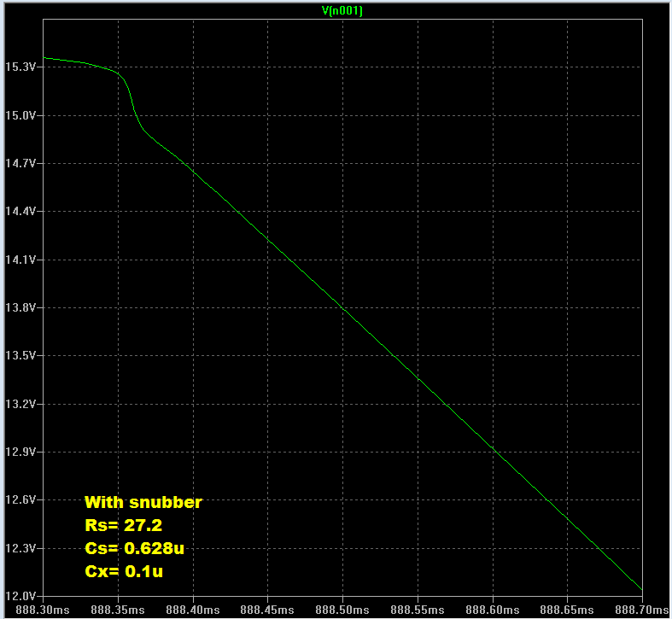Click the 888.35ms time axis label
Image resolution: width=672 pixels, height=619 pixels.
(x=118, y=610)
